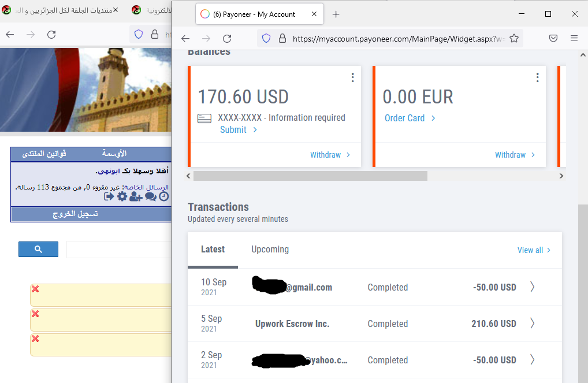Open the Firefox application menu

coord(574,38)
